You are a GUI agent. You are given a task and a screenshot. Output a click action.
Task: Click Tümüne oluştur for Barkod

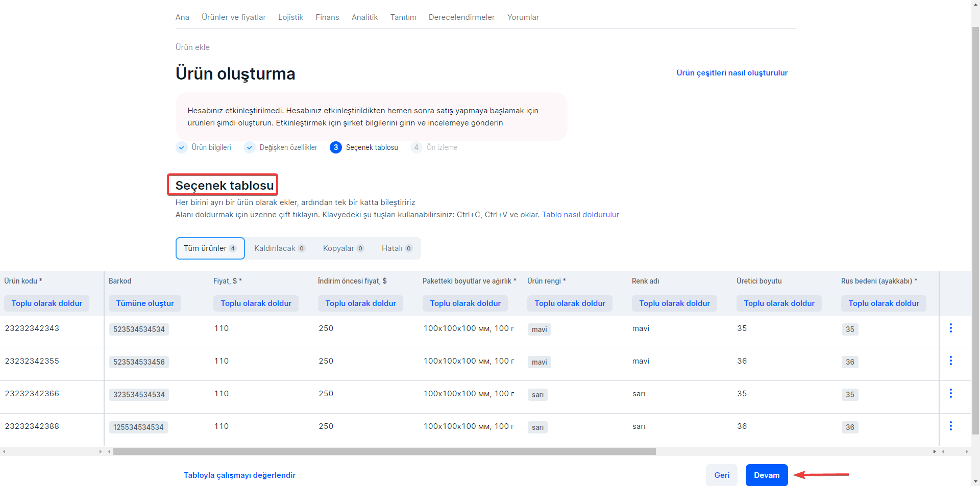tap(145, 303)
